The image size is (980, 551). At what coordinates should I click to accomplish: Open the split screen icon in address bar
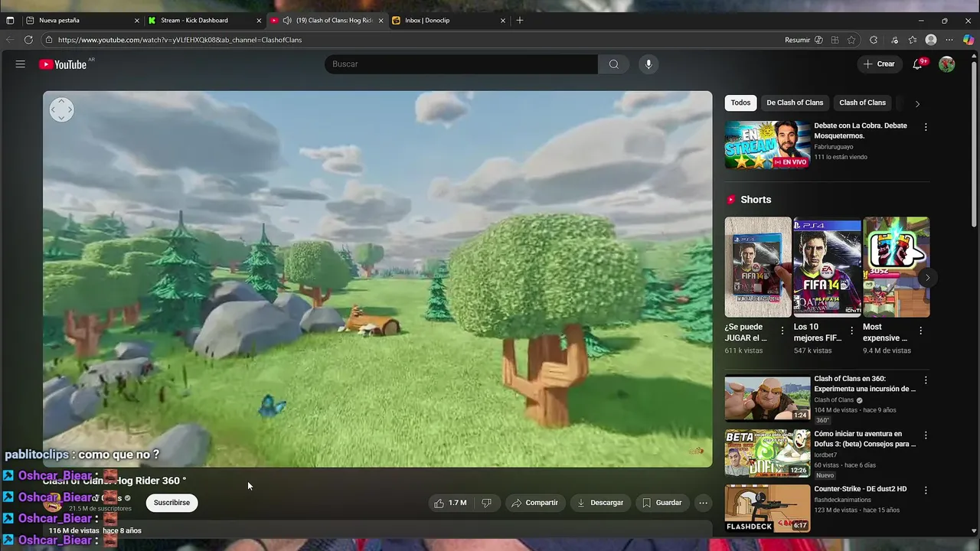coord(835,40)
